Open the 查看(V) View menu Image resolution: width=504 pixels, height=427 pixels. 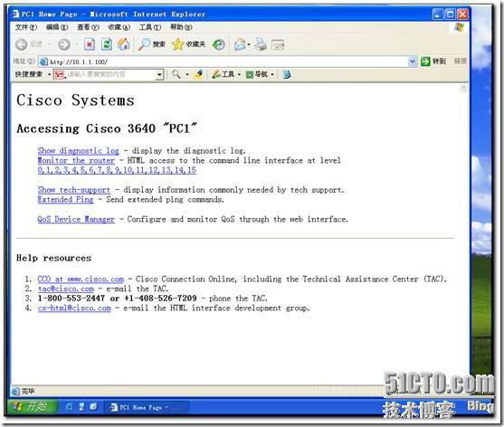click(88, 27)
